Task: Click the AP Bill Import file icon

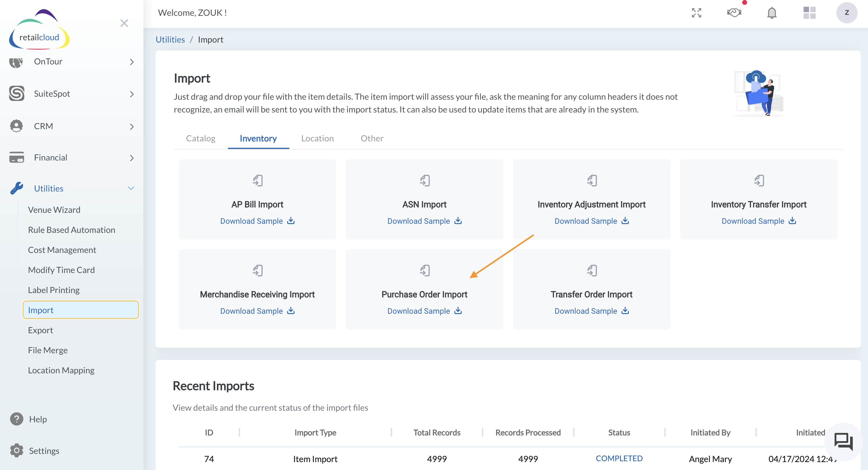Action: coord(258,180)
